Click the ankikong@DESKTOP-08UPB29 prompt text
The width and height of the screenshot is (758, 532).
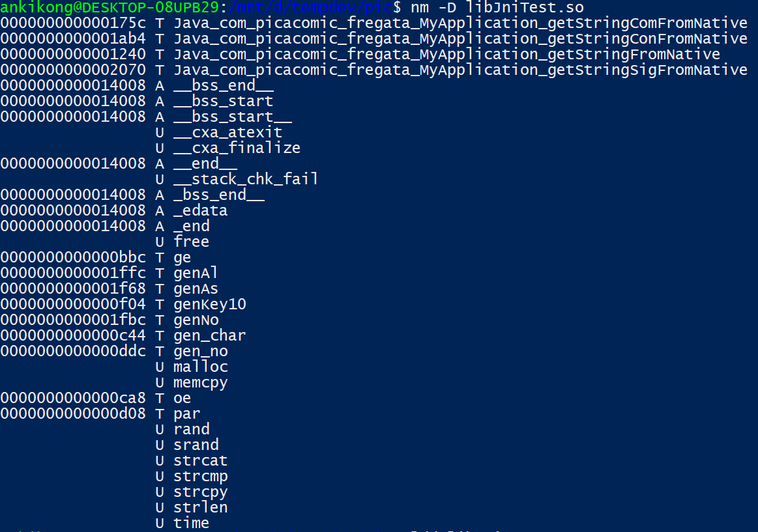(x=110, y=8)
